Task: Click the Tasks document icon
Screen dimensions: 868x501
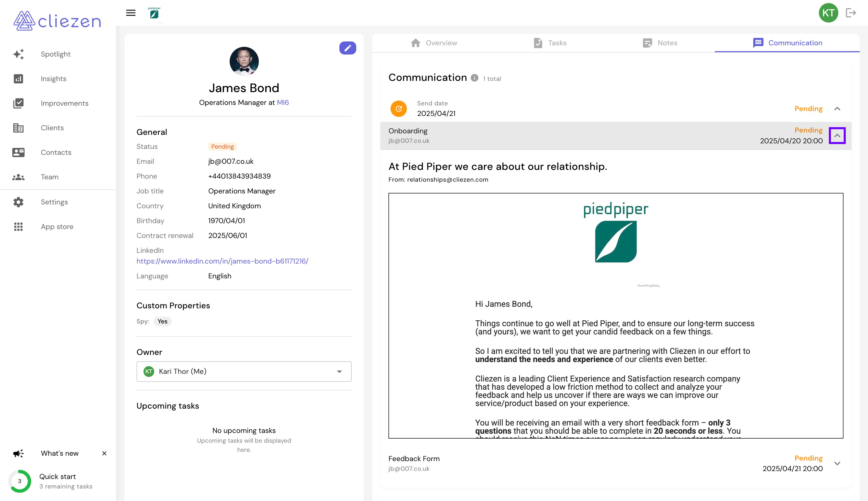Action: tap(538, 43)
